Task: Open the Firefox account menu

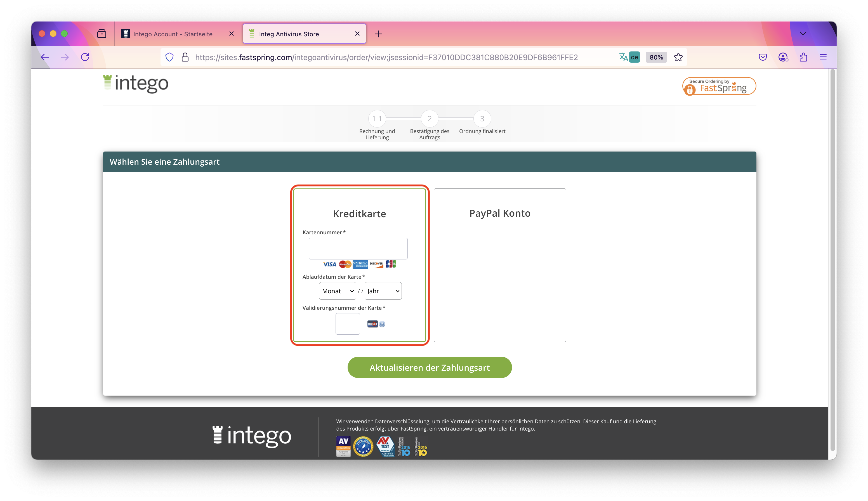Action: pyautogui.click(x=783, y=57)
